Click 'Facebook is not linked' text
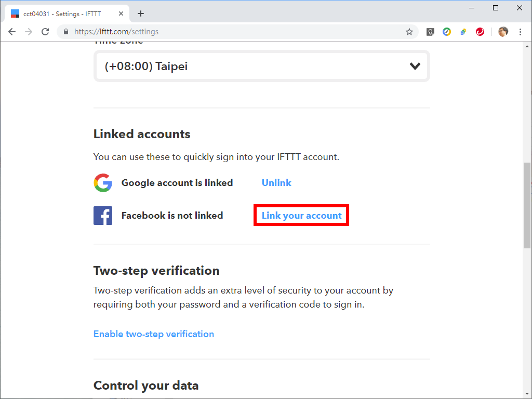 (172, 216)
